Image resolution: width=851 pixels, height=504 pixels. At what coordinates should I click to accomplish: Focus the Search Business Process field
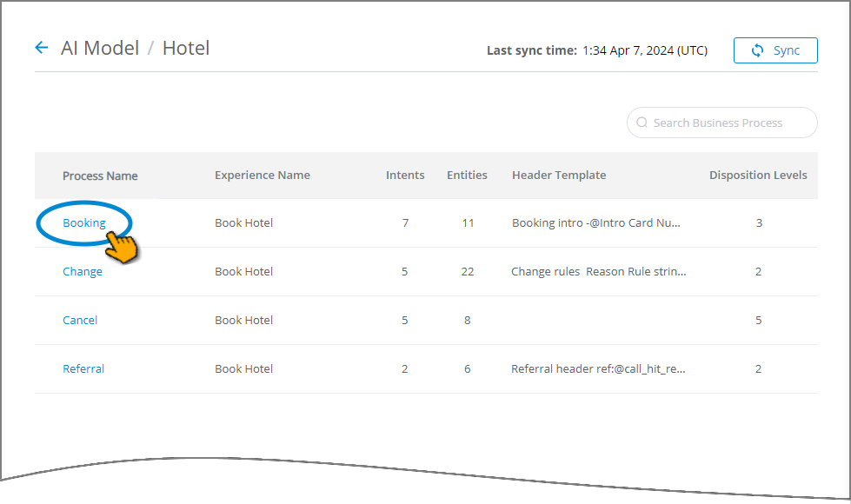pyautogui.click(x=722, y=123)
